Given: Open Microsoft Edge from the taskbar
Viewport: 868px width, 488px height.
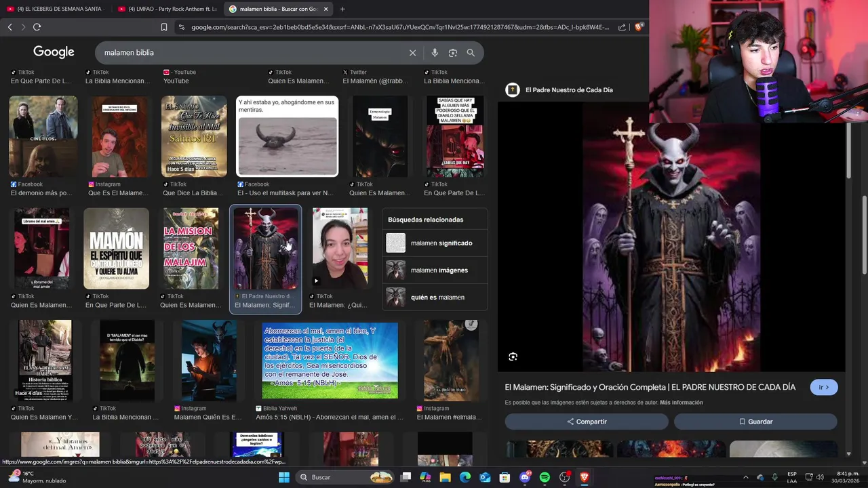Looking at the screenshot, I should (x=465, y=477).
